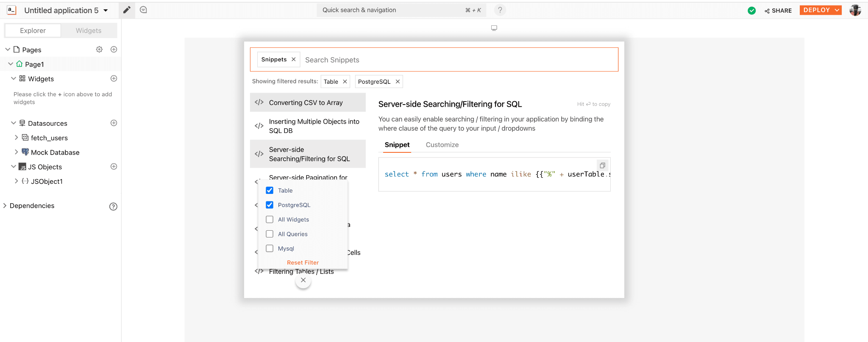868x342 pixels.
Task: Switch to the Customize tab
Action: pyautogui.click(x=442, y=145)
